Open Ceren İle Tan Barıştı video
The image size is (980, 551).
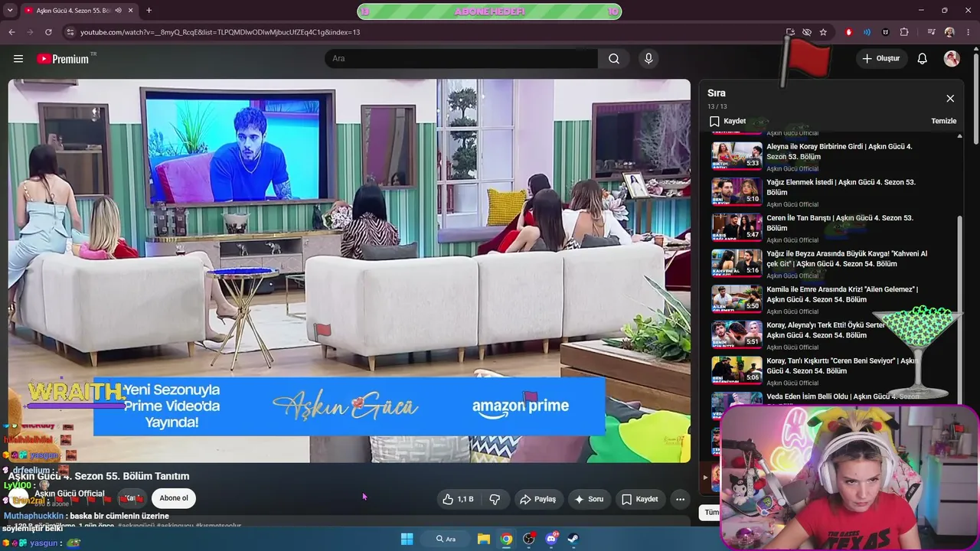point(840,223)
